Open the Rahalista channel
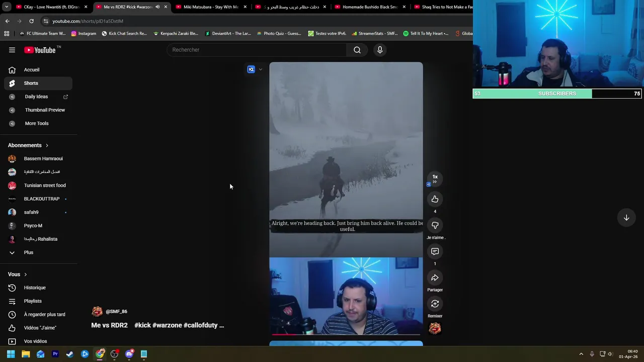 [x=38, y=239]
